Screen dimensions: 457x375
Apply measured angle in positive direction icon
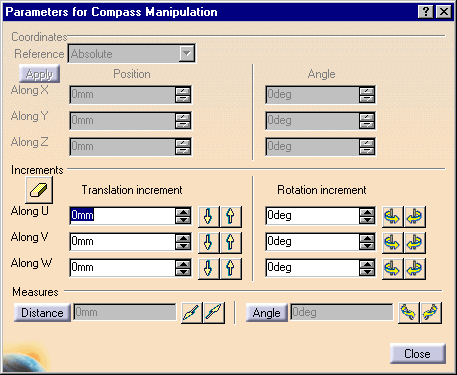(x=431, y=313)
